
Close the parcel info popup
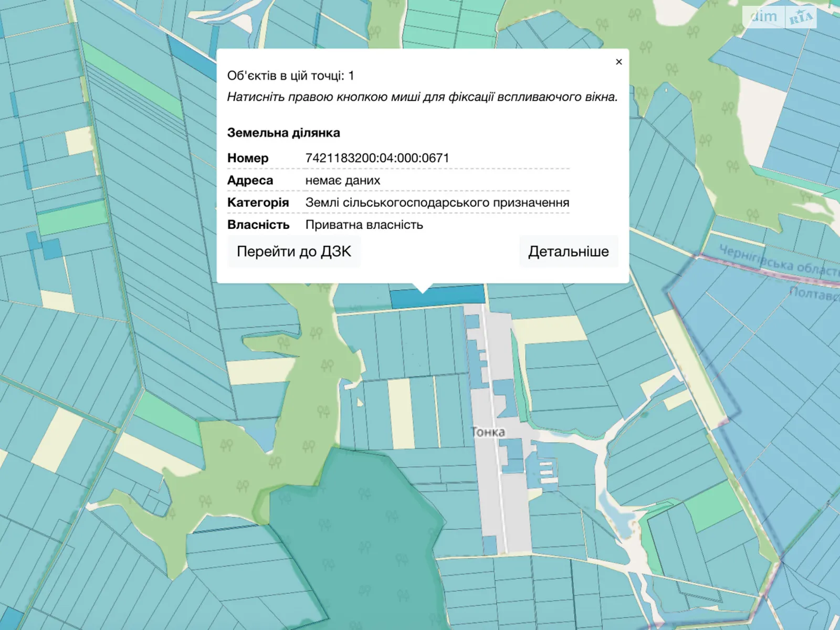point(618,62)
